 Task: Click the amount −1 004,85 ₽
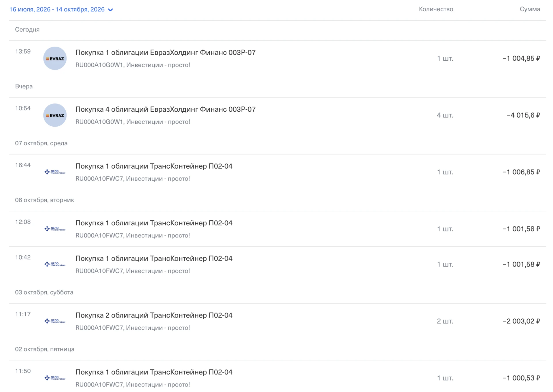(521, 58)
